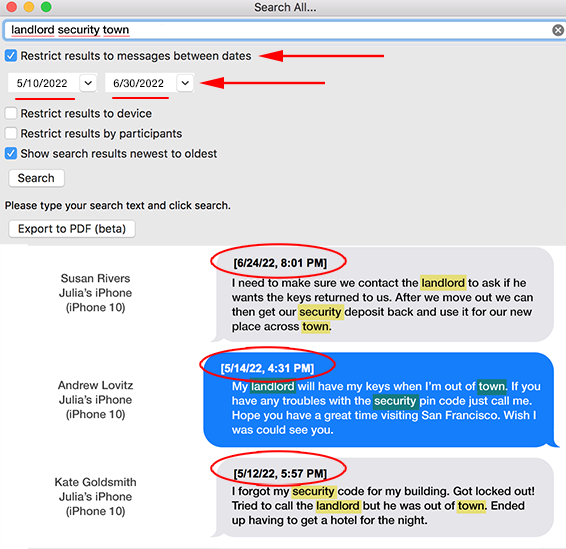Click the Search button
566x549 pixels.
(36, 178)
